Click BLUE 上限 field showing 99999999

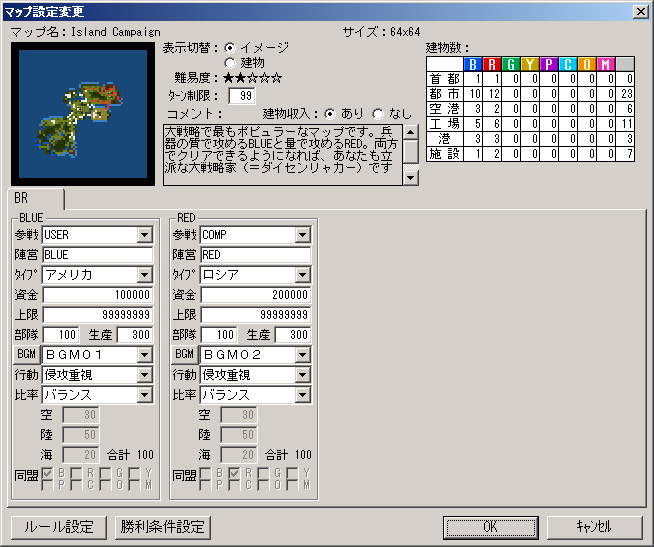(98, 315)
